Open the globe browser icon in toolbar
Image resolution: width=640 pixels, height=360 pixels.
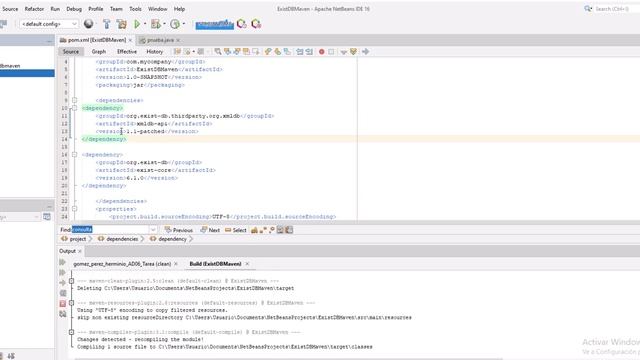pyautogui.click(x=88, y=24)
